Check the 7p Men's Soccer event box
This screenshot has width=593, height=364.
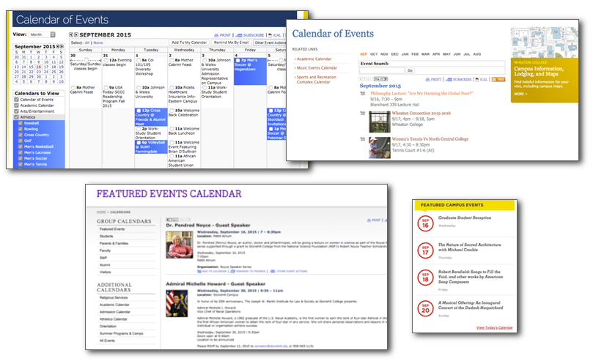[237, 60]
